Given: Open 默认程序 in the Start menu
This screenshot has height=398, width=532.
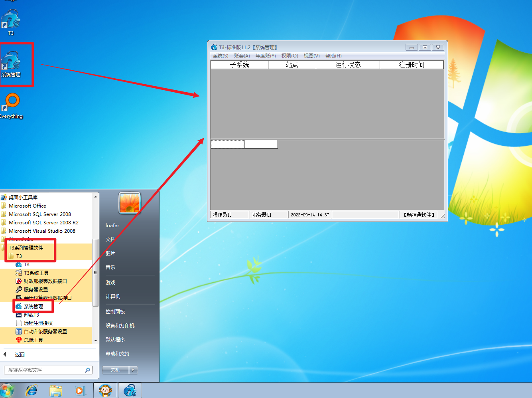Looking at the screenshot, I should pos(115,340).
